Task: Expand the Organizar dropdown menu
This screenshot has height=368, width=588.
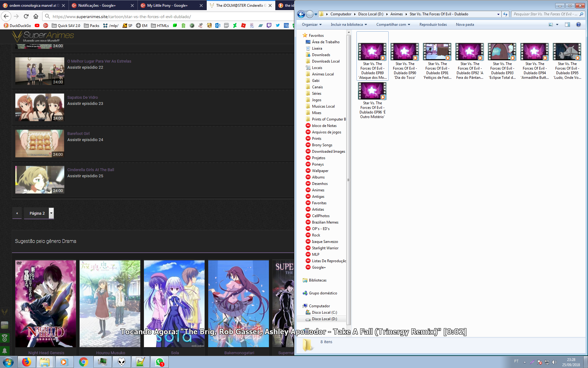Action: [x=312, y=25]
